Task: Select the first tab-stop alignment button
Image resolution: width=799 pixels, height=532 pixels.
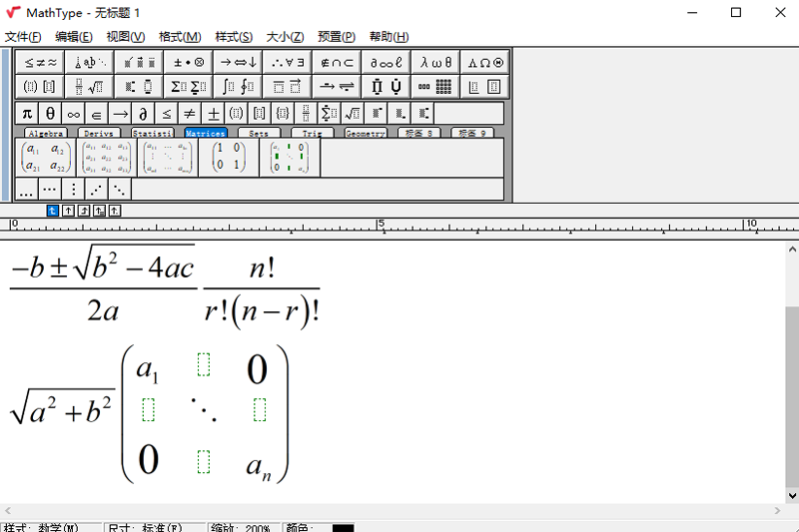Action: click(53, 211)
